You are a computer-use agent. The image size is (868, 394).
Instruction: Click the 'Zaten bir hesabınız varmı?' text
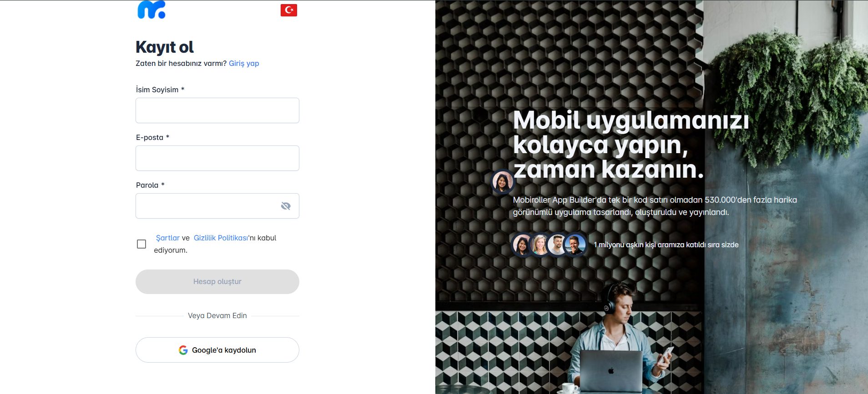coord(181,63)
